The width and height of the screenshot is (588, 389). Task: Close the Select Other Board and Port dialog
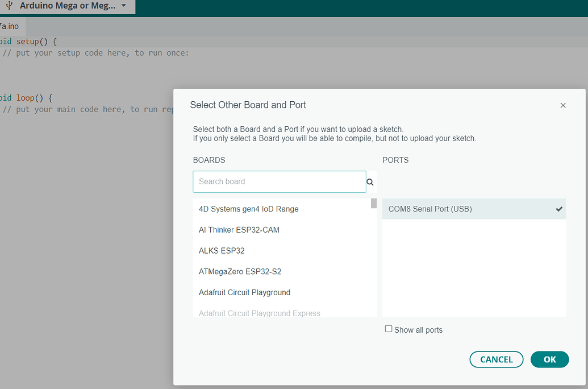pyautogui.click(x=563, y=106)
